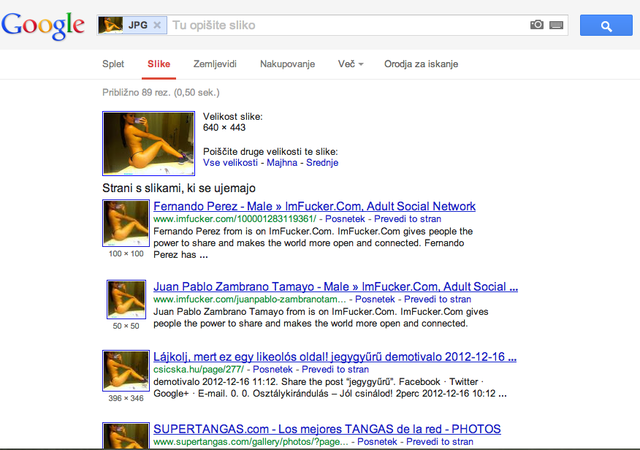Click the image chip thumbnail in search box
640x450 pixels.
pyautogui.click(x=111, y=25)
